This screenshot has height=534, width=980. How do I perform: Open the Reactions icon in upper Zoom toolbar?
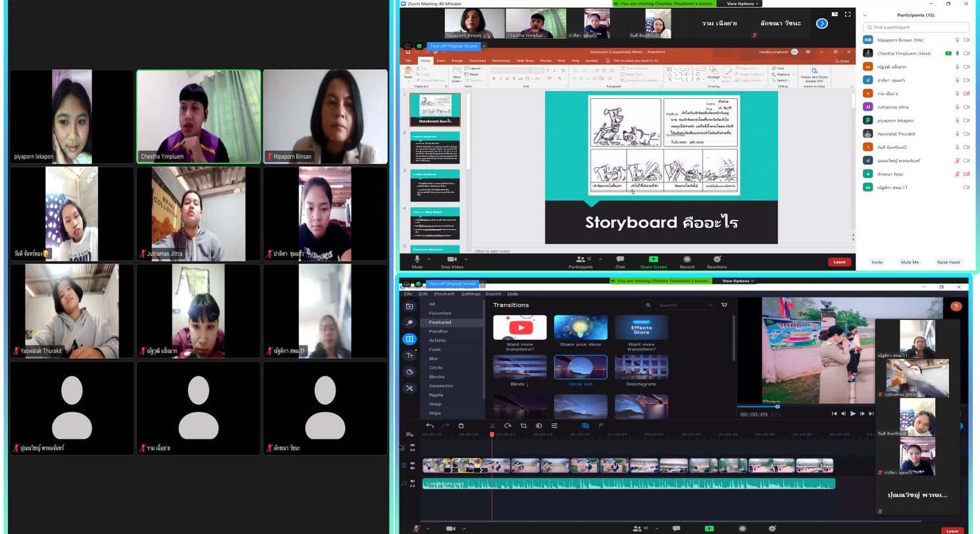click(717, 259)
